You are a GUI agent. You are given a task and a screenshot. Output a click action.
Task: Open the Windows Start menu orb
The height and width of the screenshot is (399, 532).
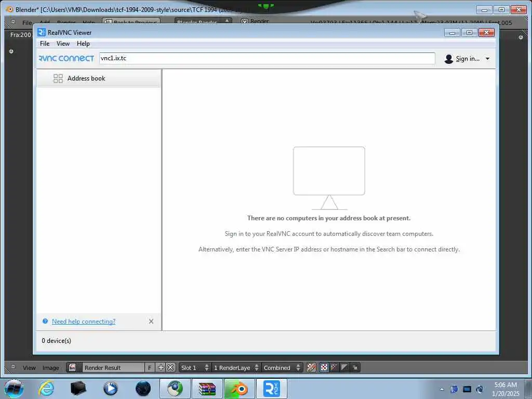14,389
